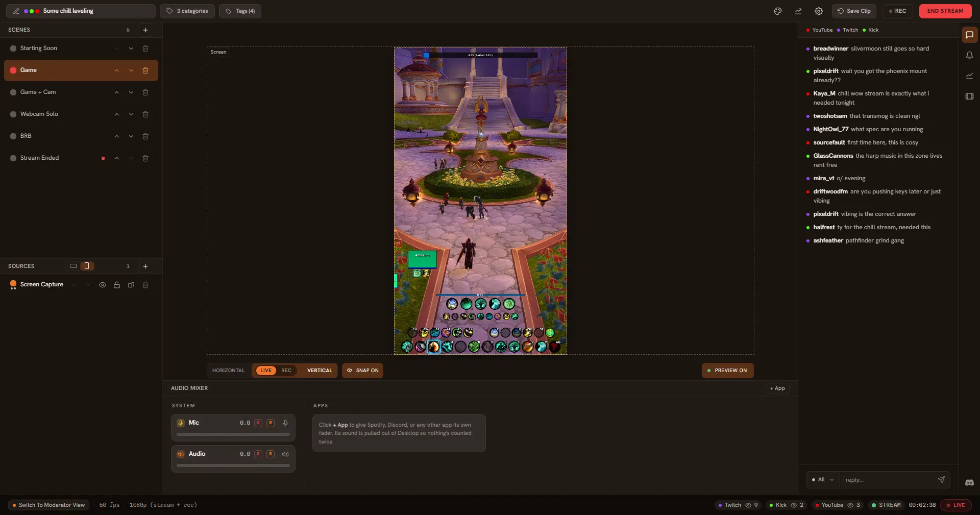This screenshot has width=980, height=515.
Task: Move the Game scene down
Action: pyautogui.click(x=131, y=70)
